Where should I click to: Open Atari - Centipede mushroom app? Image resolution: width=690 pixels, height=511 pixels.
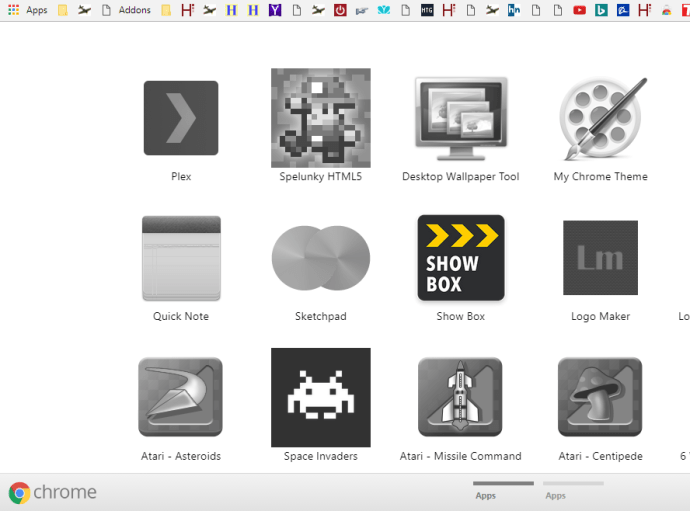[600, 397]
